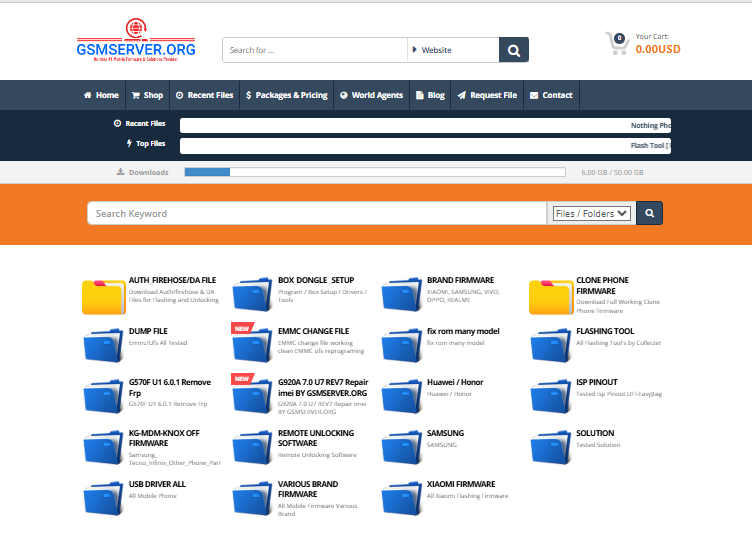Click the Huawei / Honor folder link
This screenshot has width=752, height=538.
[457, 382]
